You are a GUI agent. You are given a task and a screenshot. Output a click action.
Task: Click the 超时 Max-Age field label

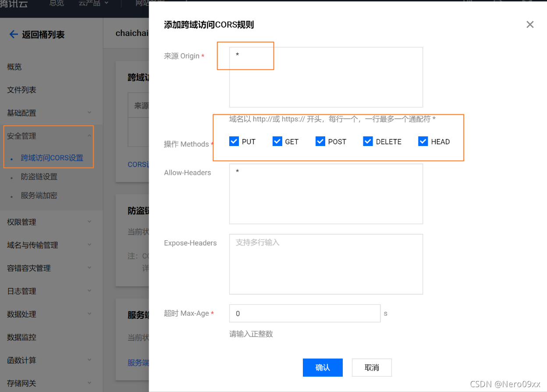pyautogui.click(x=187, y=313)
